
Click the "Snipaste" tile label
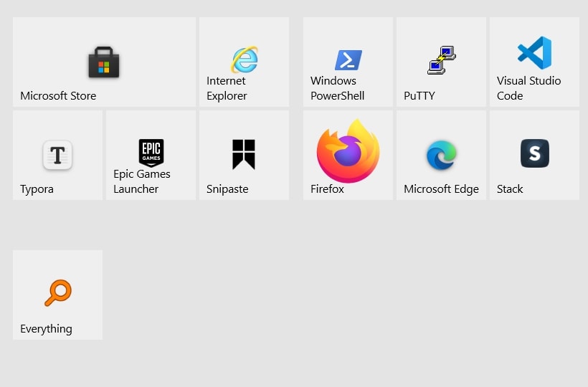(x=227, y=189)
